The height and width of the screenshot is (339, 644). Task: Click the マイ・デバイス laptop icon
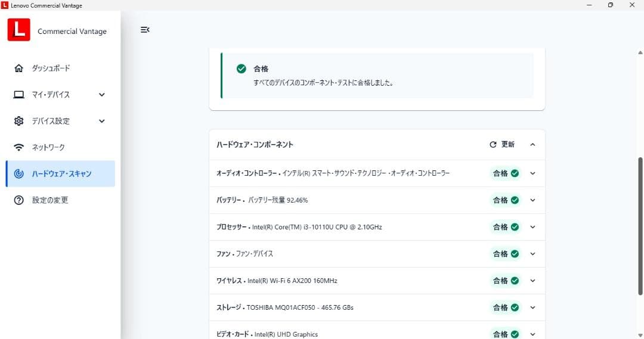[19, 95]
